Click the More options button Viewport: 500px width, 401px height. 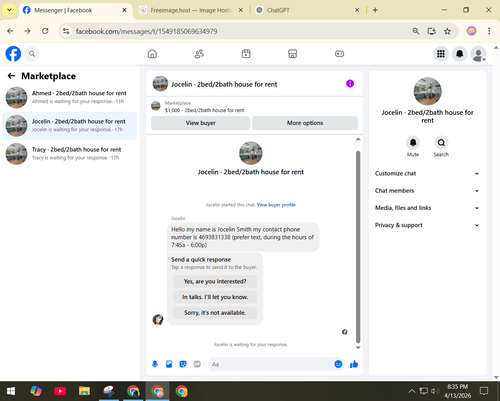(x=305, y=123)
